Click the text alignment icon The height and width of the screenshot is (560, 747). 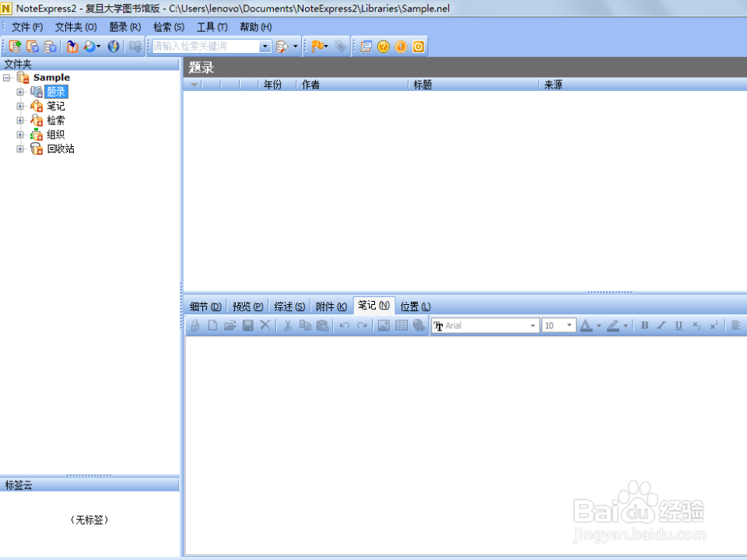point(735,325)
